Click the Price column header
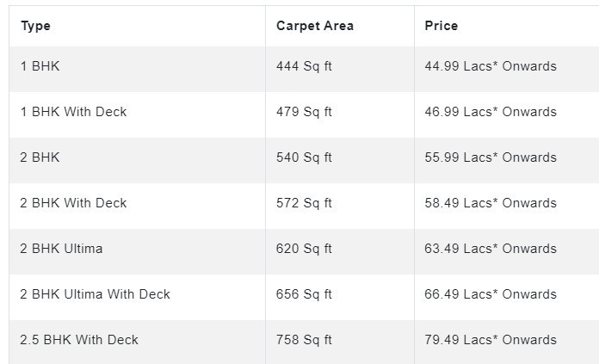 click(442, 26)
